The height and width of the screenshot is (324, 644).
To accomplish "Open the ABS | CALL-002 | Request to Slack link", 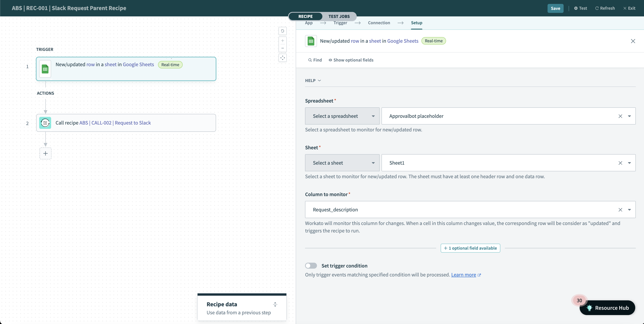I will point(115,123).
